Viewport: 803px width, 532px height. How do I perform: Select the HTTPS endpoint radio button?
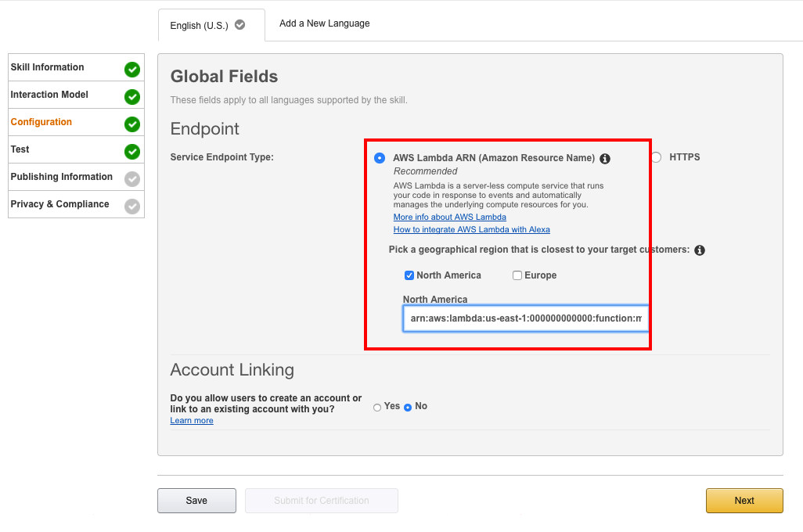[656, 157]
